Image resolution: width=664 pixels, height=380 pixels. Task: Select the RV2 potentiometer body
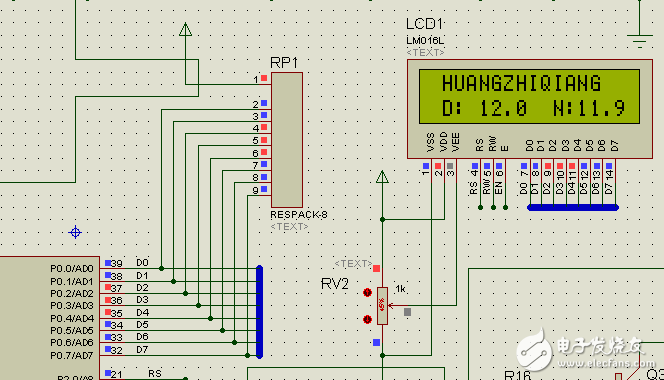pos(382,305)
